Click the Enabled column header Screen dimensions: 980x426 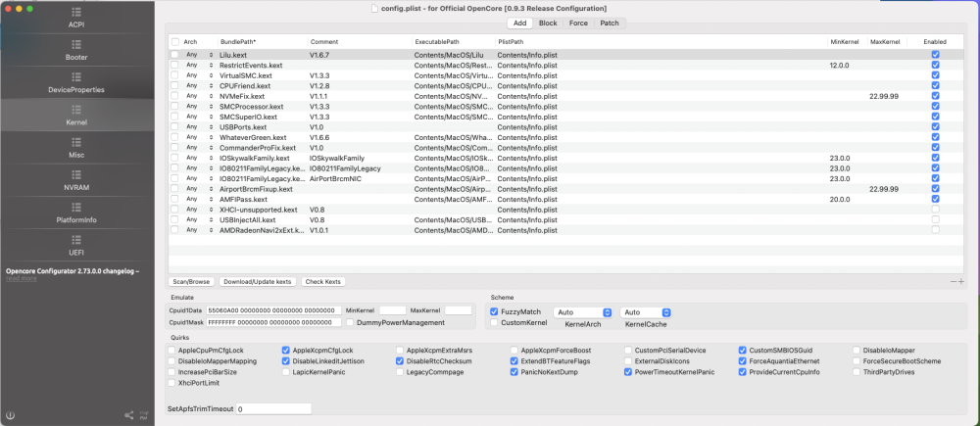click(935, 42)
